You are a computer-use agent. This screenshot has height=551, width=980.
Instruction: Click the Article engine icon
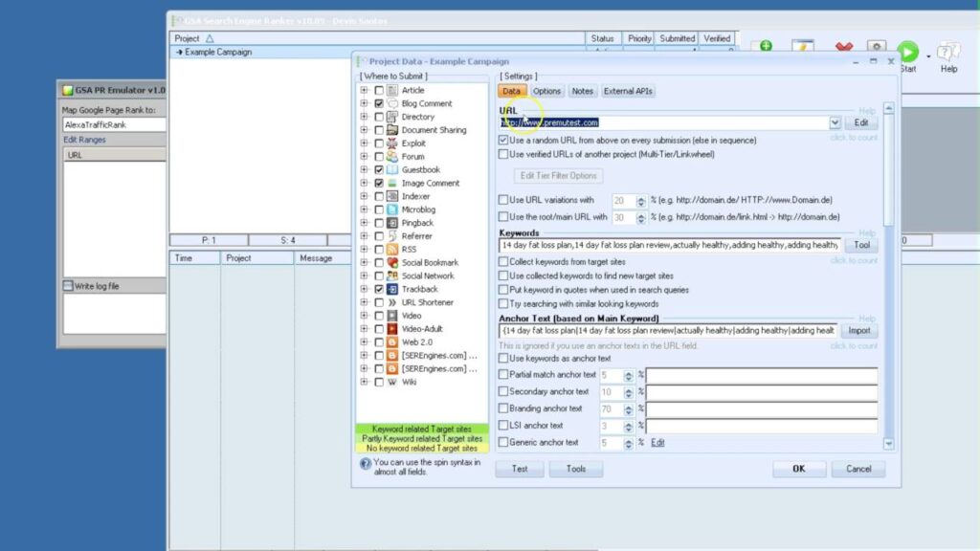[392, 90]
